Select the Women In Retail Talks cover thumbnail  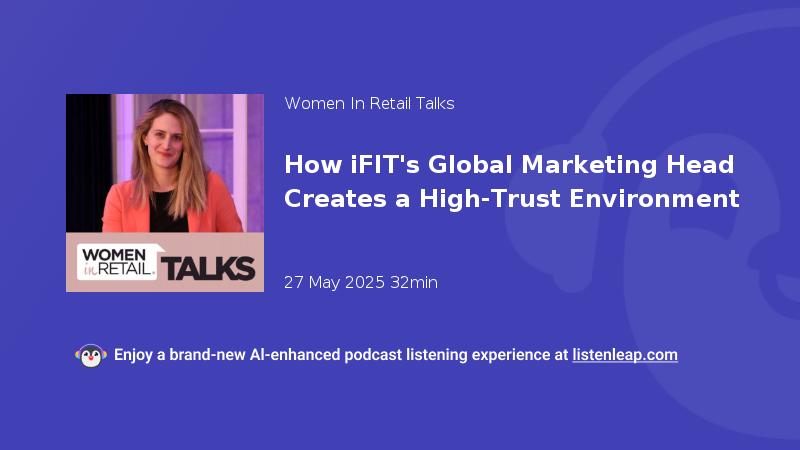coord(165,193)
